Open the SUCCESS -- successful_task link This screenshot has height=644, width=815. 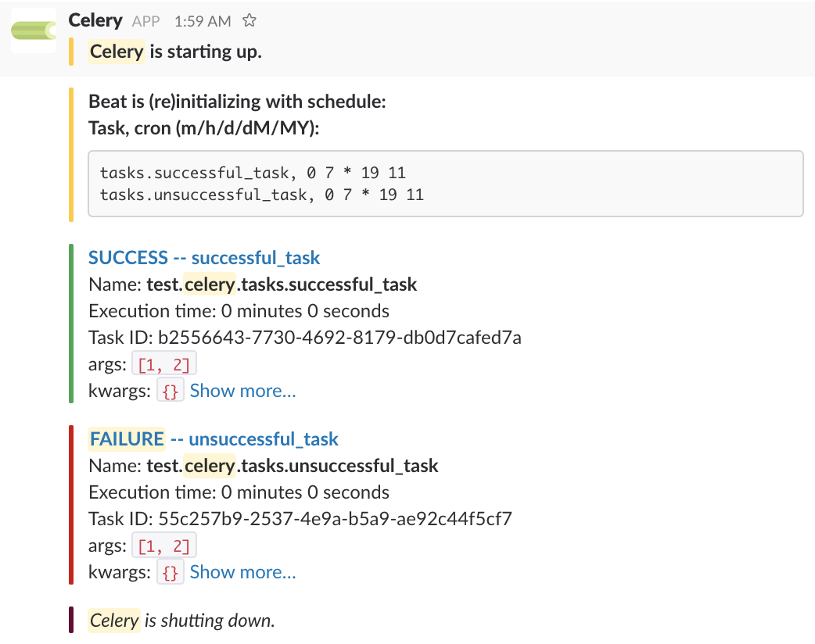click(204, 258)
